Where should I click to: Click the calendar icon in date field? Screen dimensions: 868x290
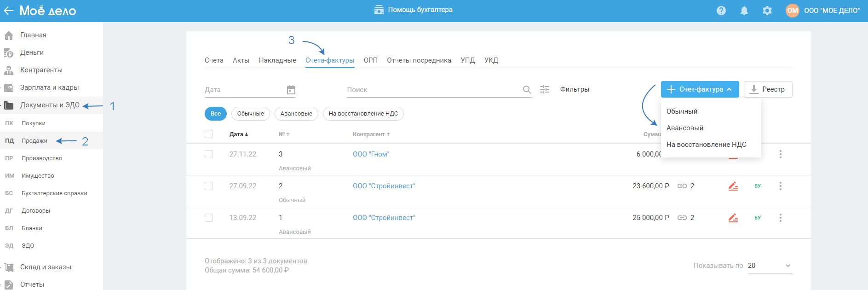pyautogui.click(x=291, y=90)
